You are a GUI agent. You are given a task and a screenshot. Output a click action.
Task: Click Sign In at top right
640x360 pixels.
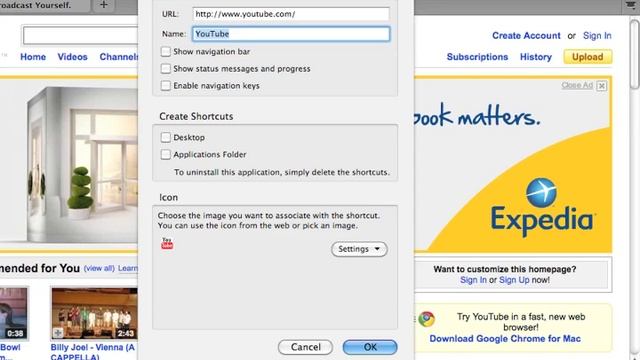pos(597,36)
